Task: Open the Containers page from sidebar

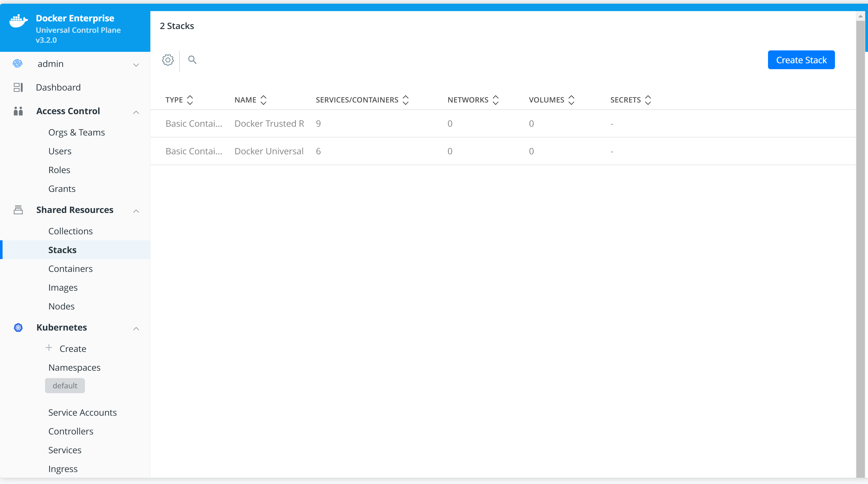Action: (70, 268)
